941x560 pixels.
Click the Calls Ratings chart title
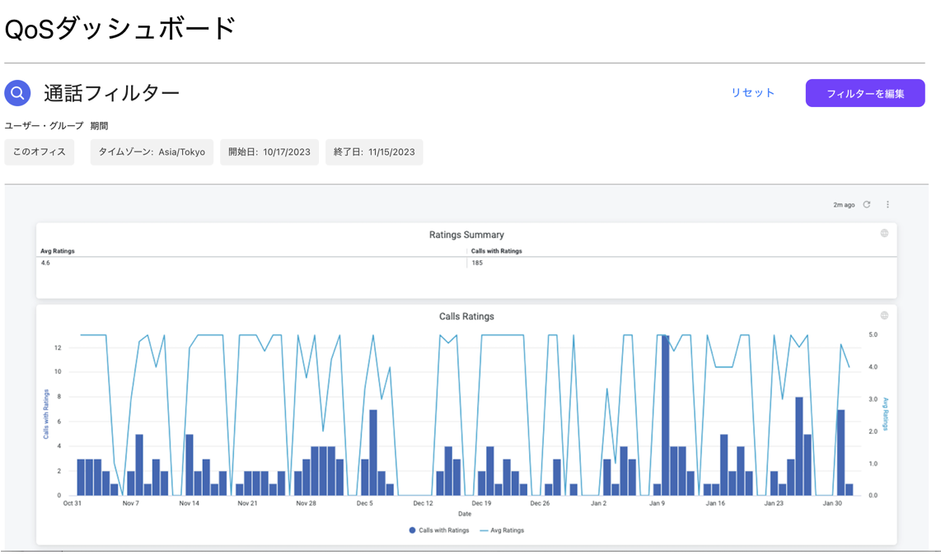pos(466,316)
